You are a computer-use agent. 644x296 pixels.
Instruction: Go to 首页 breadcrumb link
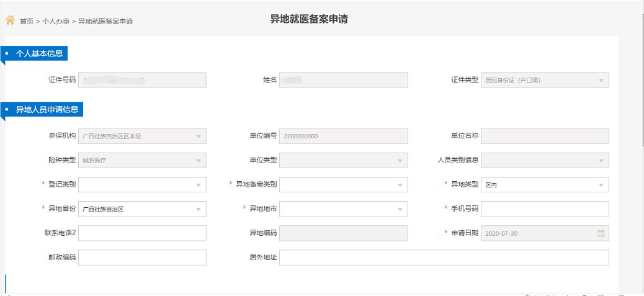pyautogui.click(x=27, y=21)
